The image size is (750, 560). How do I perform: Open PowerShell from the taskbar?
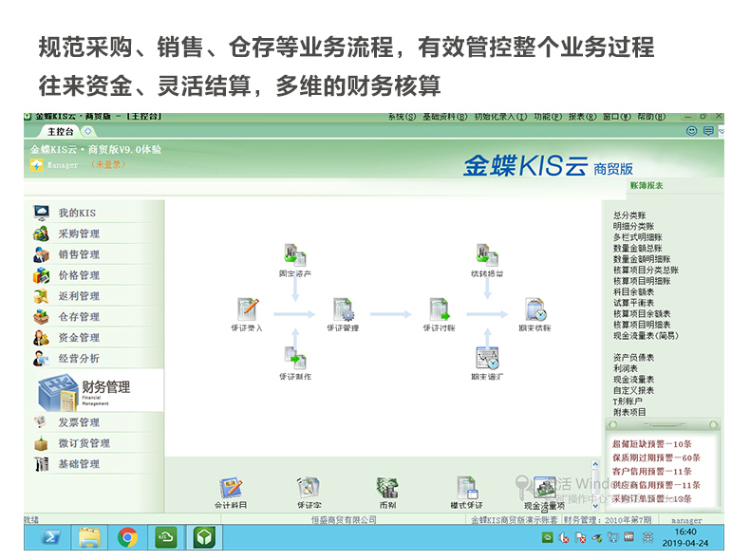click(x=50, y=537)
